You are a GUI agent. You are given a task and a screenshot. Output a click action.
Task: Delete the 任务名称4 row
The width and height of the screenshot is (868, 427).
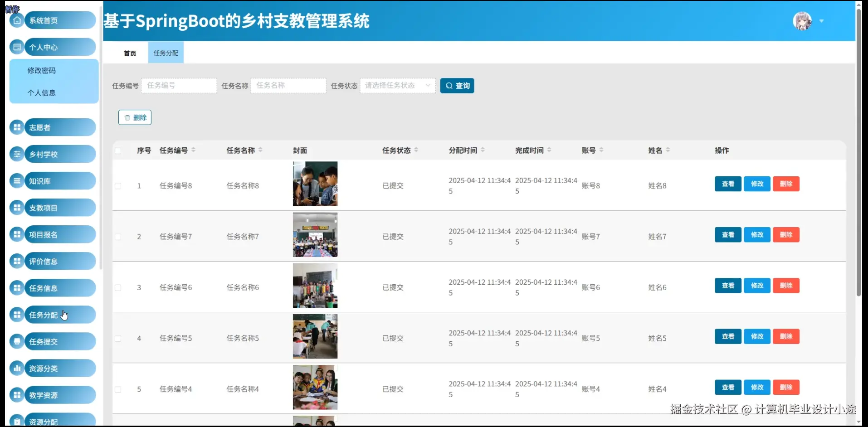[786, 387]
